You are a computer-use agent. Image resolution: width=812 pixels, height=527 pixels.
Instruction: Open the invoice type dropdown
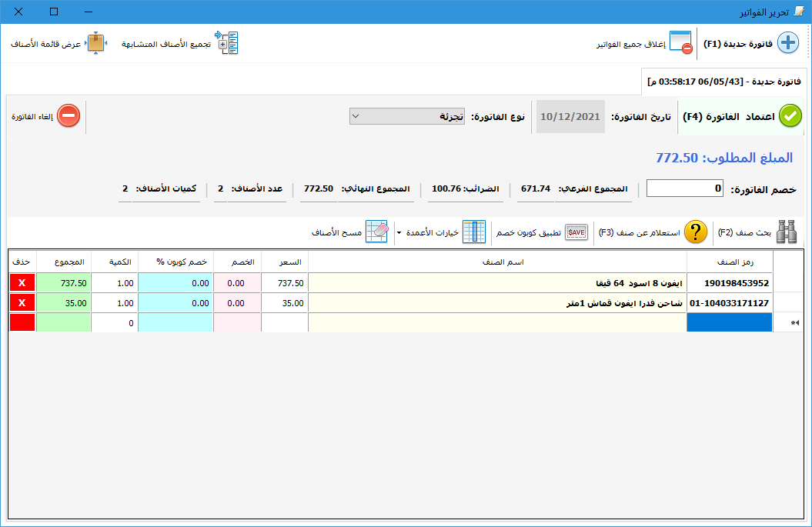pyautogui.click(x=407, y=116)
